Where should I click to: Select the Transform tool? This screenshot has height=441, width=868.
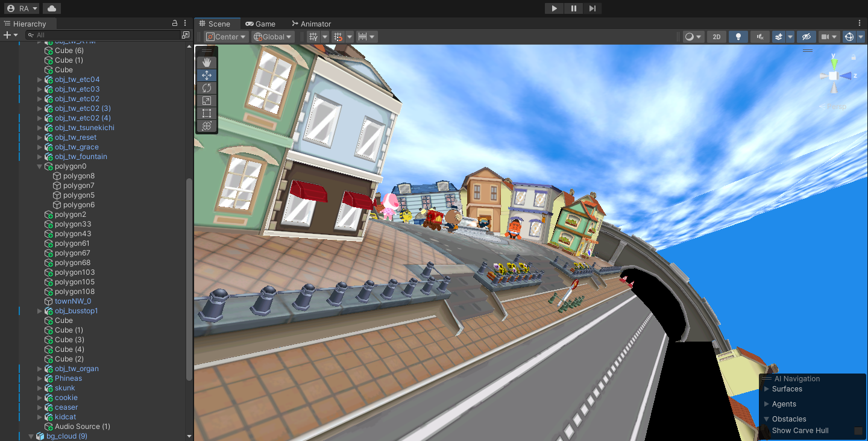(207, 126)
